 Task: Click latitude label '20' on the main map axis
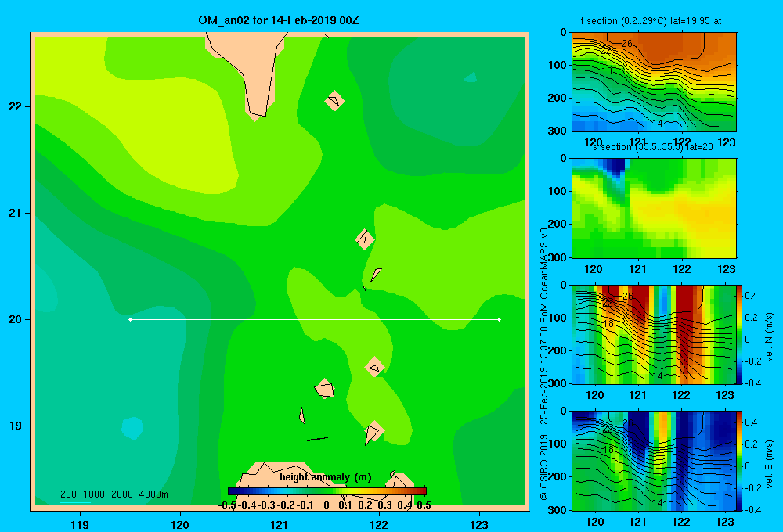[16, 319]
